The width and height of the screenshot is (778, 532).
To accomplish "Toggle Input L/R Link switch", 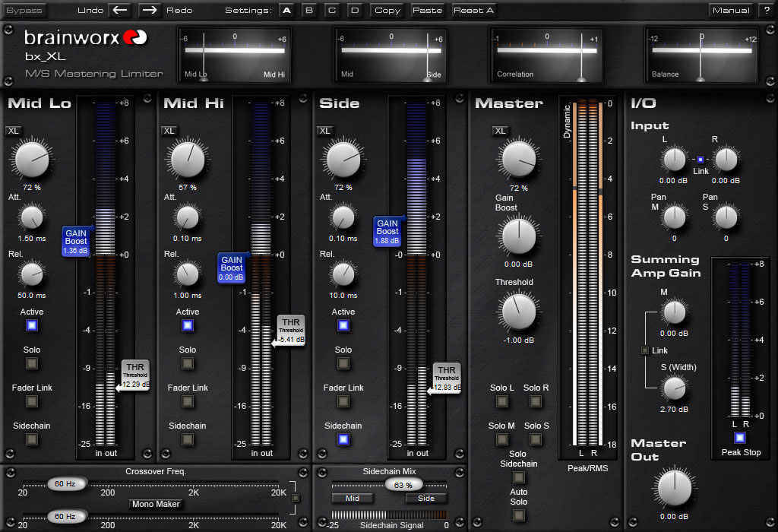I will [x=700, y=160].
